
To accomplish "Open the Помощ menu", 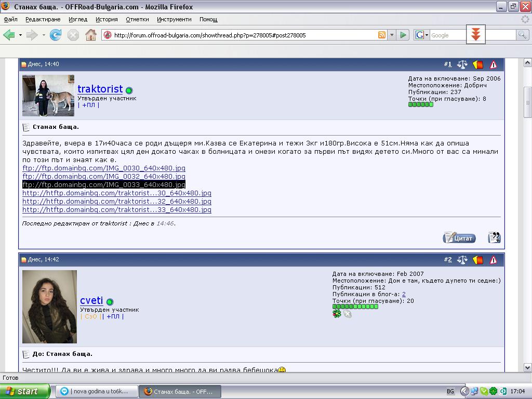I will tap(208, 19).
